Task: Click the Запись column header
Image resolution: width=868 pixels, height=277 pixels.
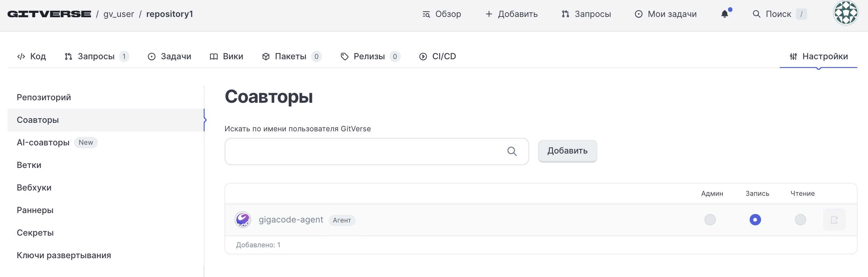Action: 757,194
